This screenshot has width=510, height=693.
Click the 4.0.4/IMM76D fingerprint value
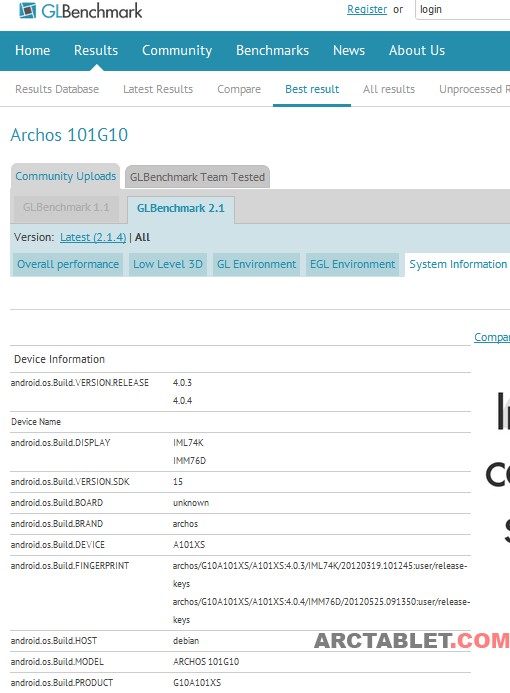tap(321, 611)
